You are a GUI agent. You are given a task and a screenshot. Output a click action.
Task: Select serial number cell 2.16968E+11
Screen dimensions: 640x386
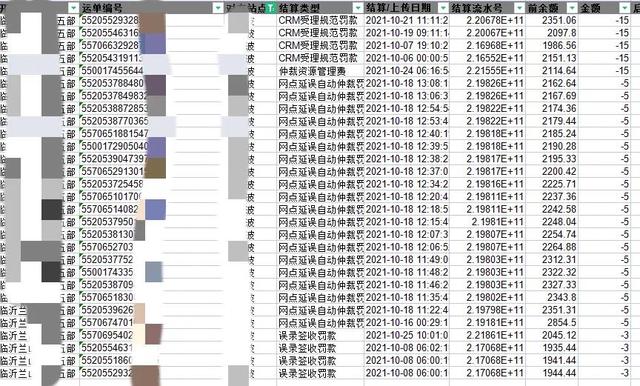(487, 46)
